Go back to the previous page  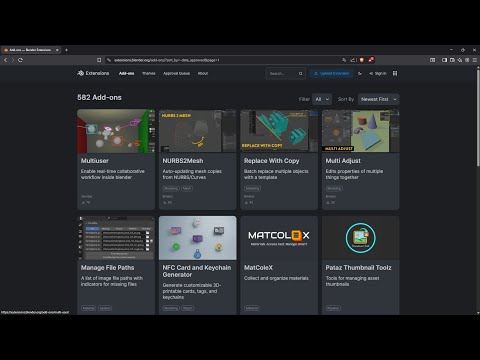click(x=5, y=60)
